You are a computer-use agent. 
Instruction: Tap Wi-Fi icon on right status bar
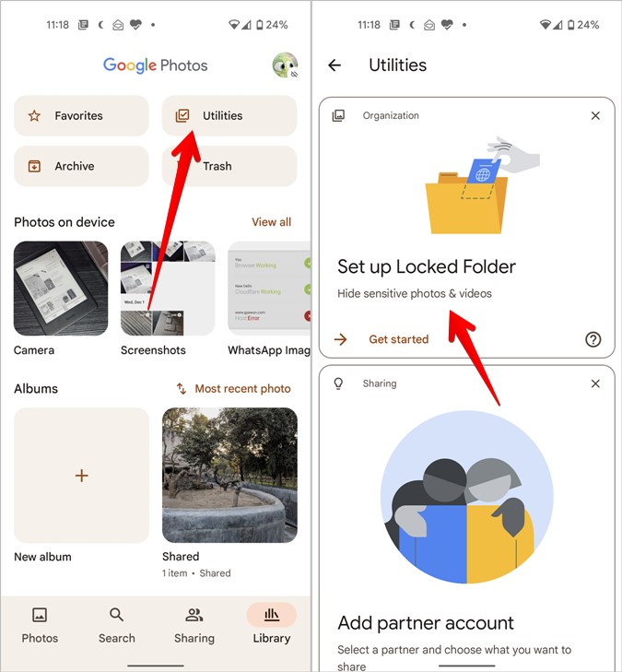[x=545, y=25]
